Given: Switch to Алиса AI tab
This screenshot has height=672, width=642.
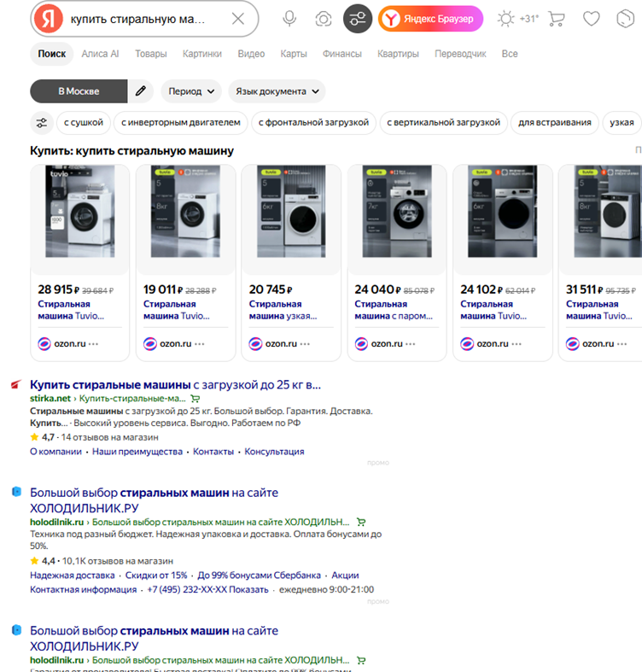Looking at the screenshot, I should point(100,54).
